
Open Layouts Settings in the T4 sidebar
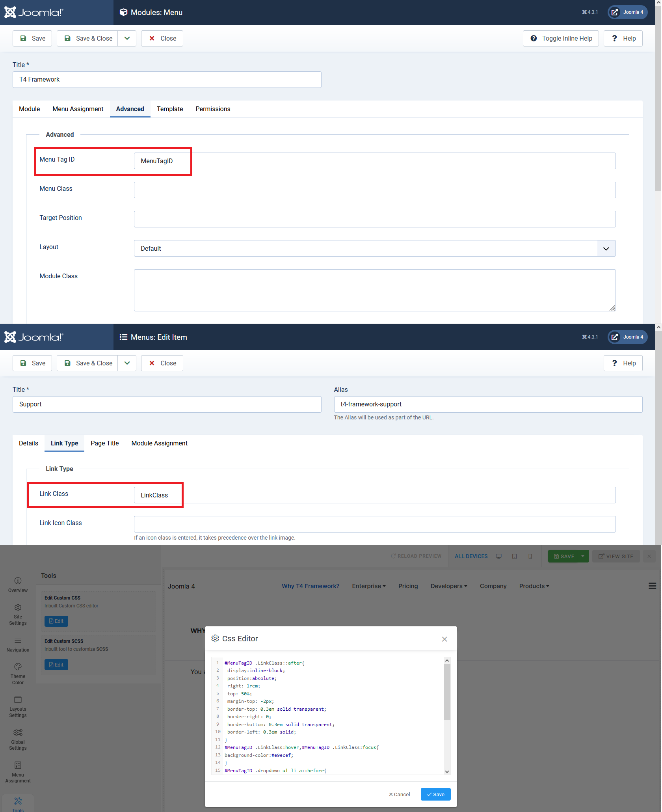(x=18, y=707)
